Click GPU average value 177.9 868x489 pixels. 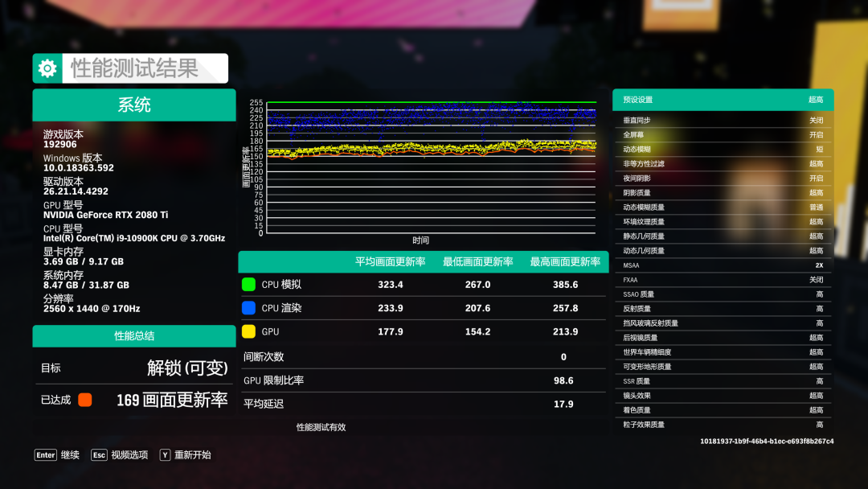[x=391, y=331]
